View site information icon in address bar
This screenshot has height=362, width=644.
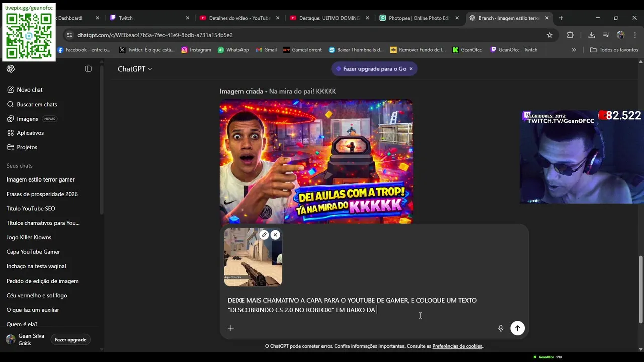69,35
